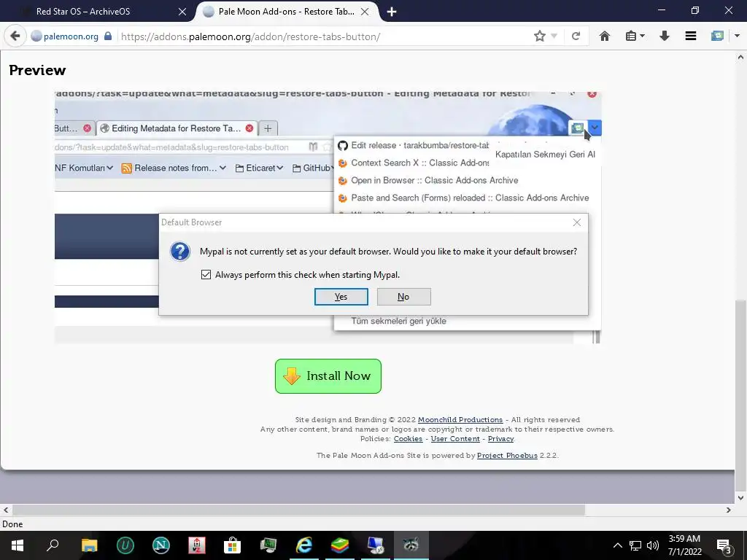Open the Project Phoebus link
Screen dimensions: 747x560
[x=507, y=455]
